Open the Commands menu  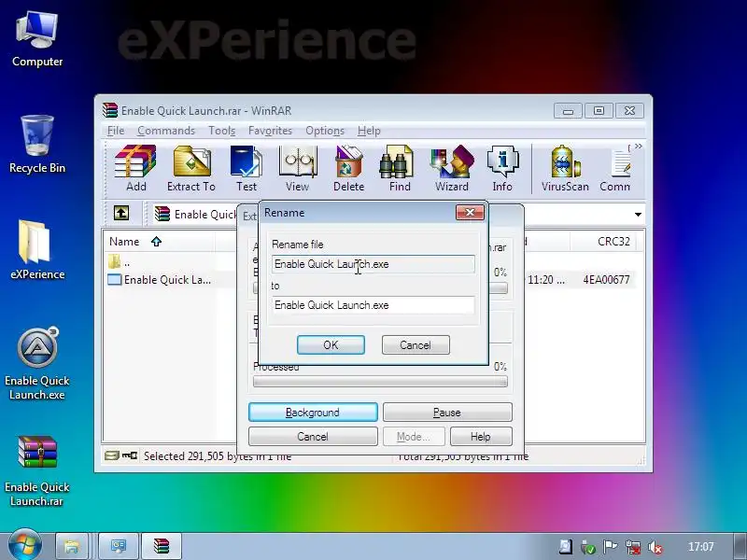point(166,131)
